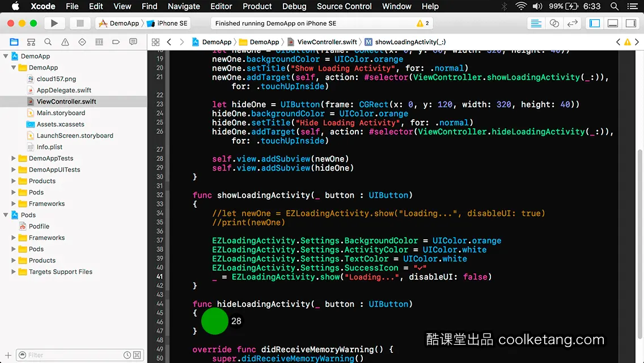Open the Debug menu

294,6
